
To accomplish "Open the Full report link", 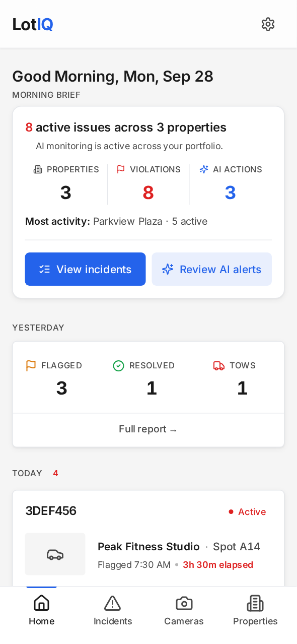I will click(148, 429).
